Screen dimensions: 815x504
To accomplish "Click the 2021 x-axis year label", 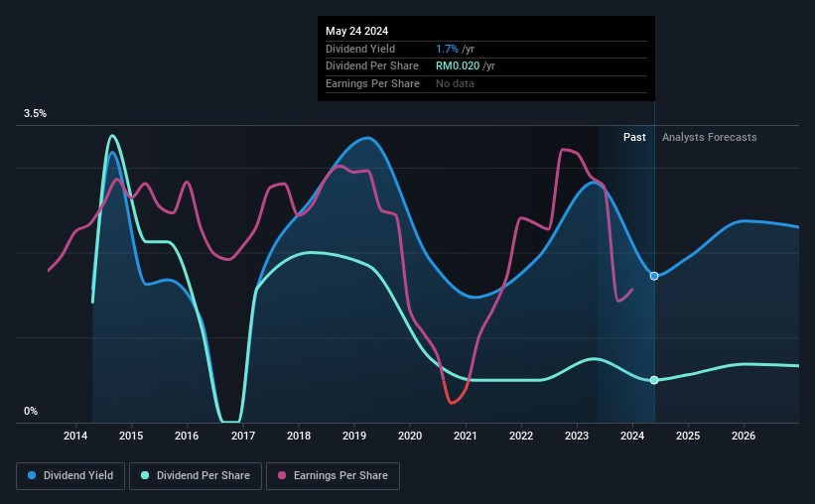I will pyautogui.click(x=466, y=436).
